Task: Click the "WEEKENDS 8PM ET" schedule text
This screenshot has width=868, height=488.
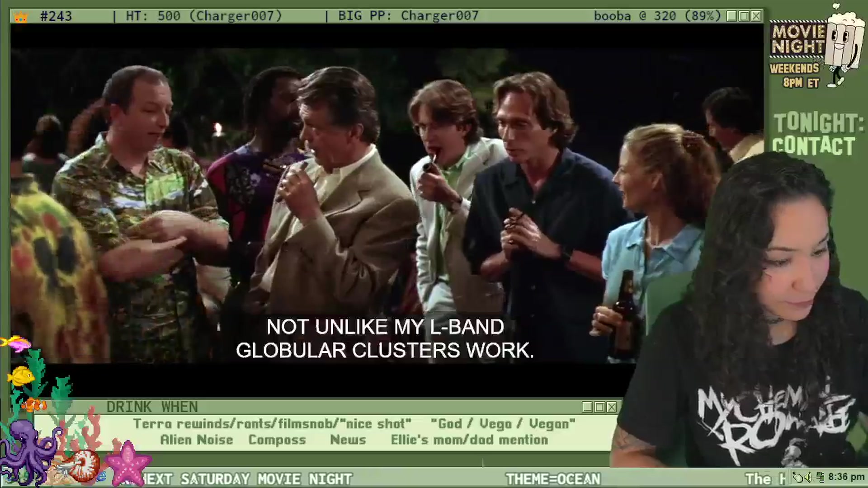Action: [x=795, y=75]
